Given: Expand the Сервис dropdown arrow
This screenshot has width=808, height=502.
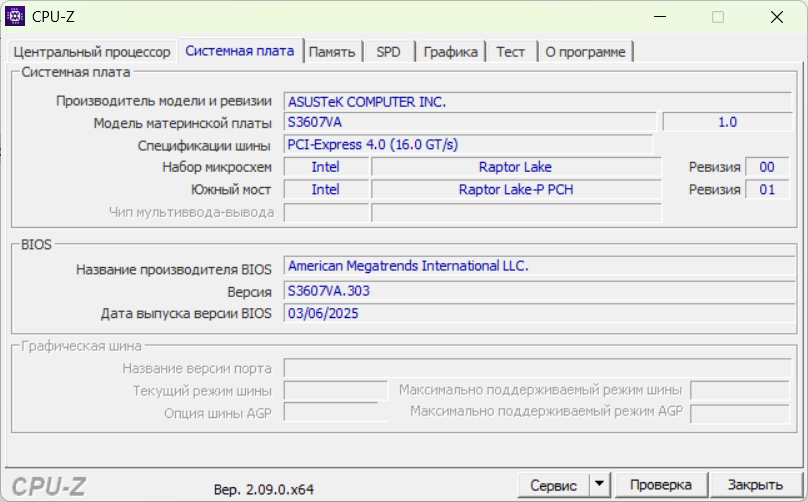Looking at the screenshot, I should click(x=599, y=484).
